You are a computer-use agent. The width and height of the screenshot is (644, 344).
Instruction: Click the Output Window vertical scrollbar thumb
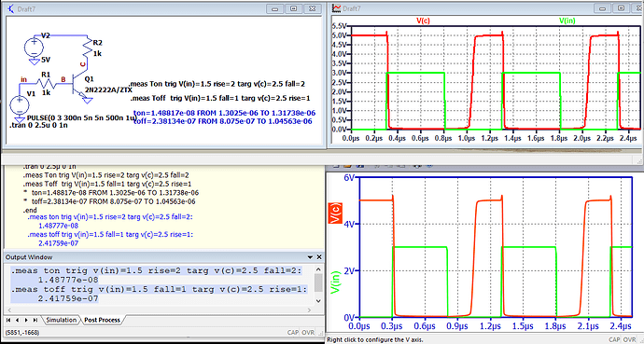tap(318, 282)
